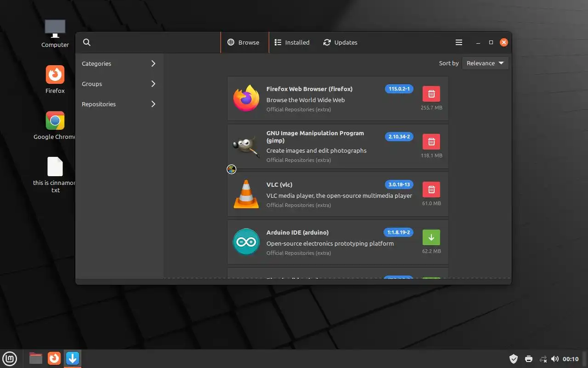Click the GIMP mascot app icon

click(x=246, y=146)
